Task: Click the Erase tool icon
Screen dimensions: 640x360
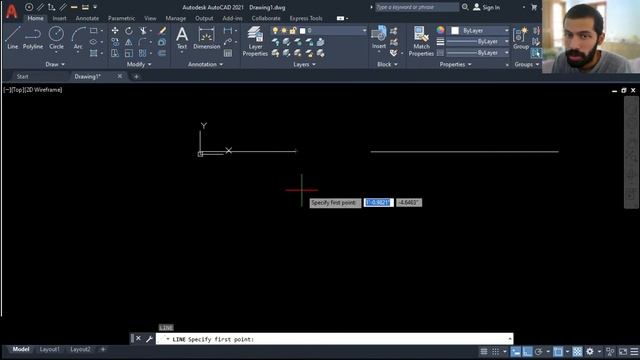Action: (162, 31)
